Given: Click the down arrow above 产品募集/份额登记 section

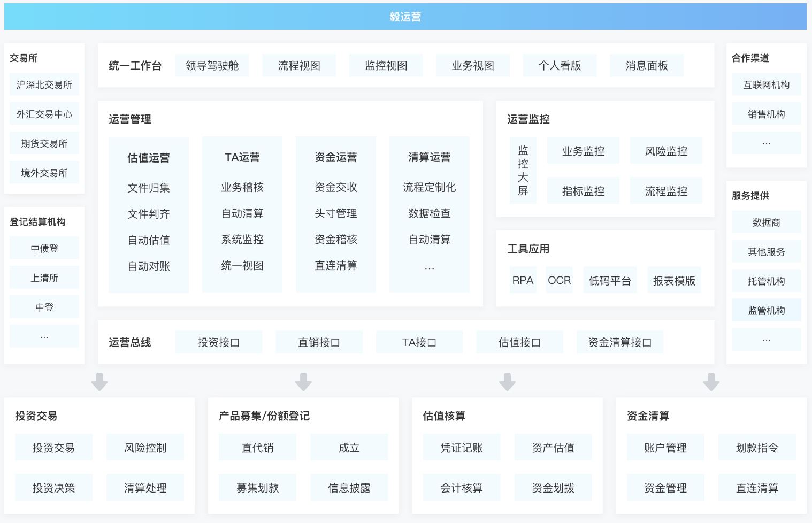Looking at the screenshot, I should pos(303,382).
